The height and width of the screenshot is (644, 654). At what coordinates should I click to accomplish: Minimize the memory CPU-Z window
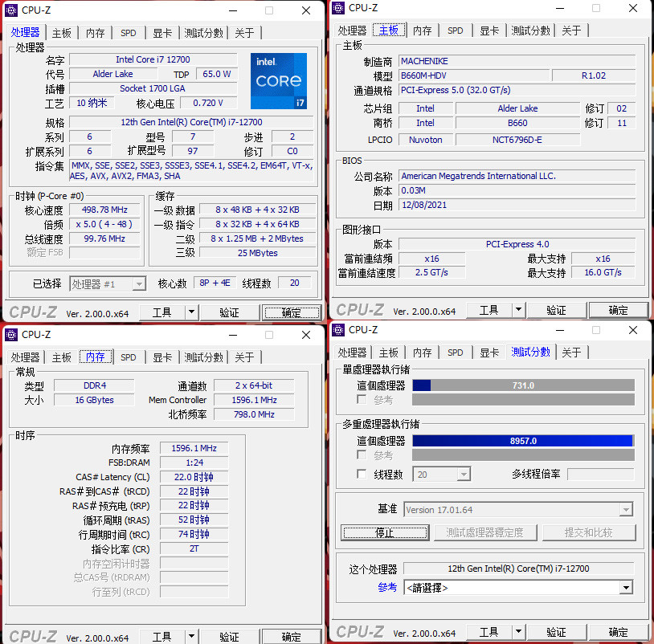pos(233,335)
